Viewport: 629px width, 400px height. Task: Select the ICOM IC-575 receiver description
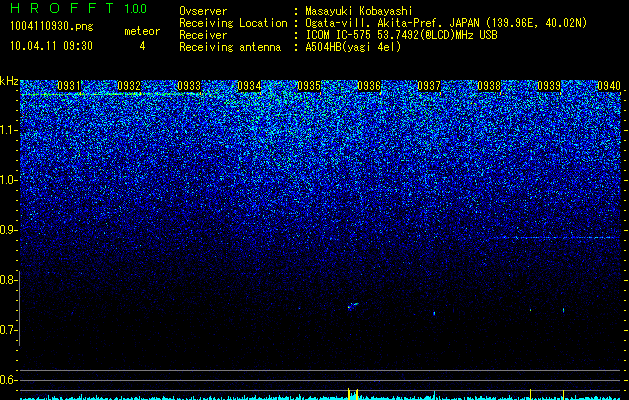point(401,35)
